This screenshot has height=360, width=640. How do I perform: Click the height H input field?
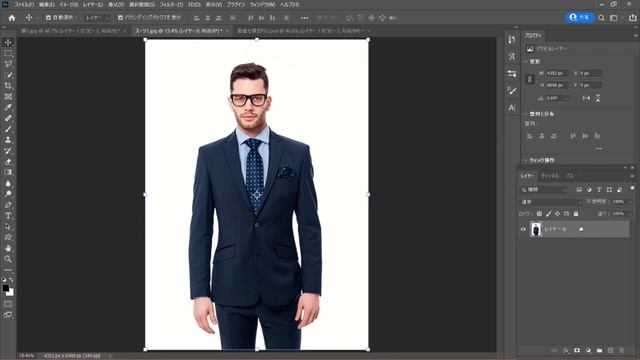click(557, 85)
